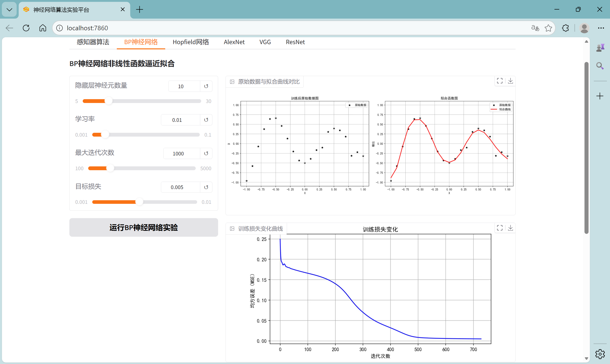Open the ResNet tab
This screenshot has width=610, height=364.
[x=295, y=42]
